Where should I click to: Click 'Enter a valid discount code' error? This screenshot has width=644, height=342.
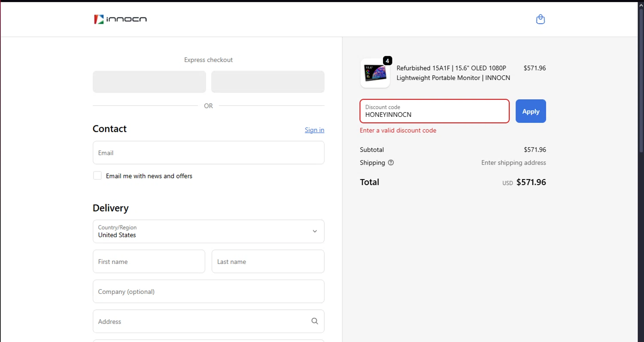click(x=398, y=130)
